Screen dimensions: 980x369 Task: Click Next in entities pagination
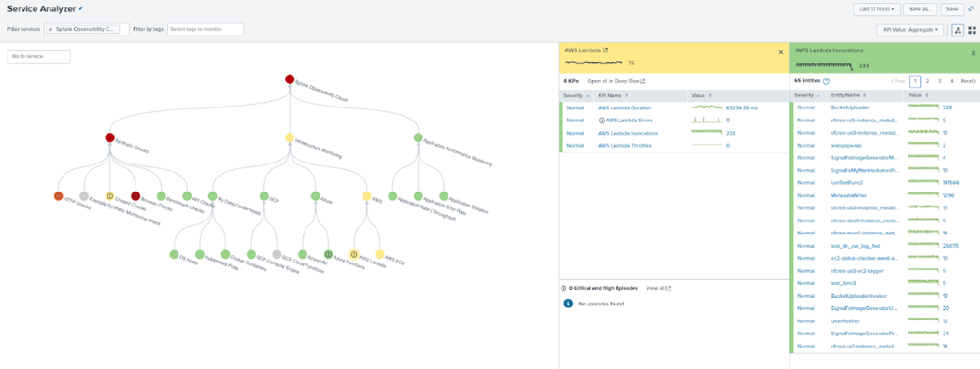coord(967,82)
